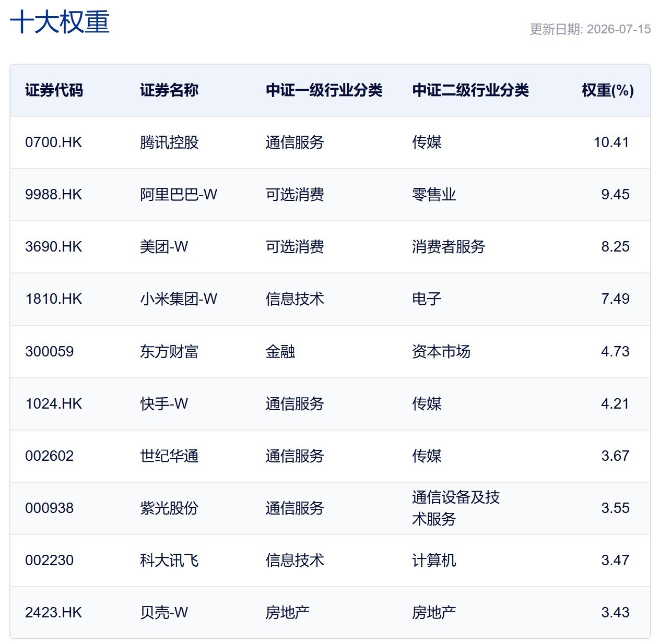
Task: Click the weight value 9.45
Action: 615,195
